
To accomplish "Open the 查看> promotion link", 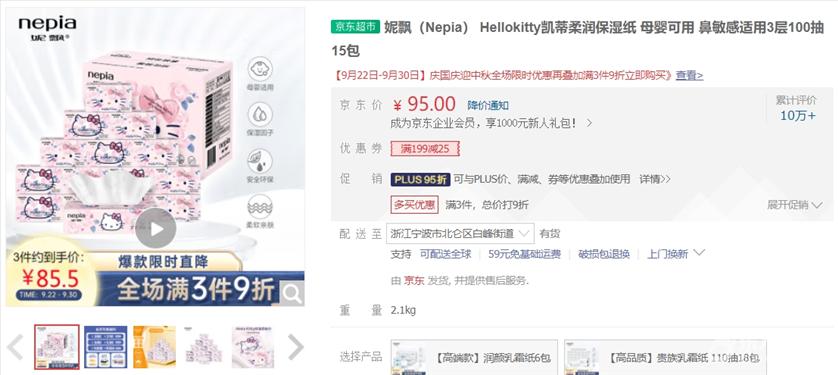I will point(689,75).
